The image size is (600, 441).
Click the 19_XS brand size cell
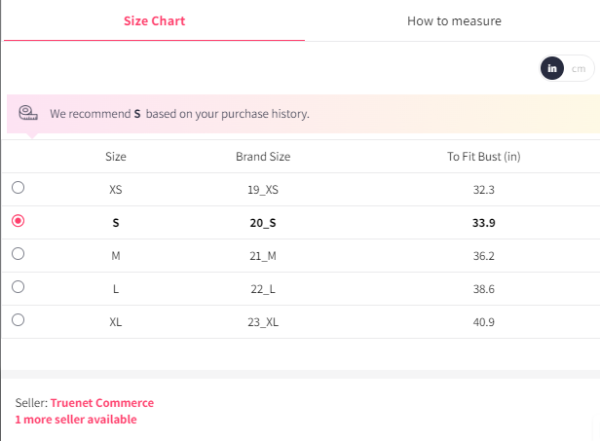coord(263,189)
